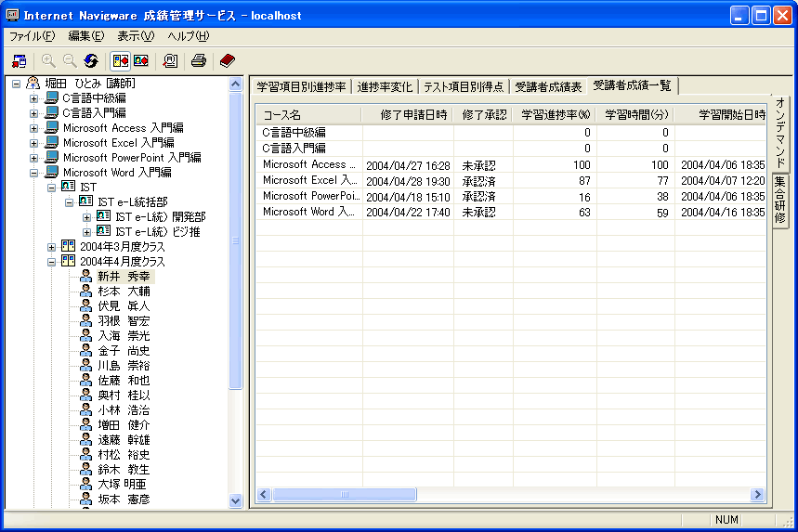Collapse the Microsoft Word 入門編 node
Image resolution: width=798 pixels, height=532 pixels.
coord(33,173)
